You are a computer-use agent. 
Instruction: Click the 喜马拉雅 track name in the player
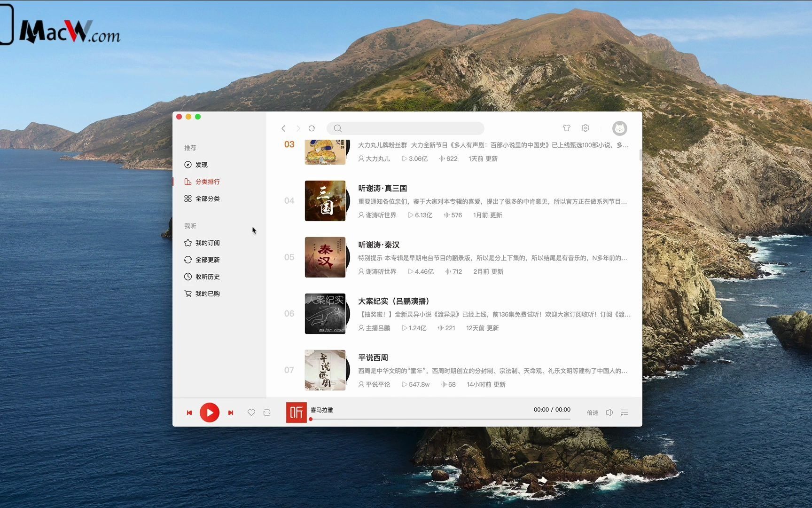click(322, 410)
